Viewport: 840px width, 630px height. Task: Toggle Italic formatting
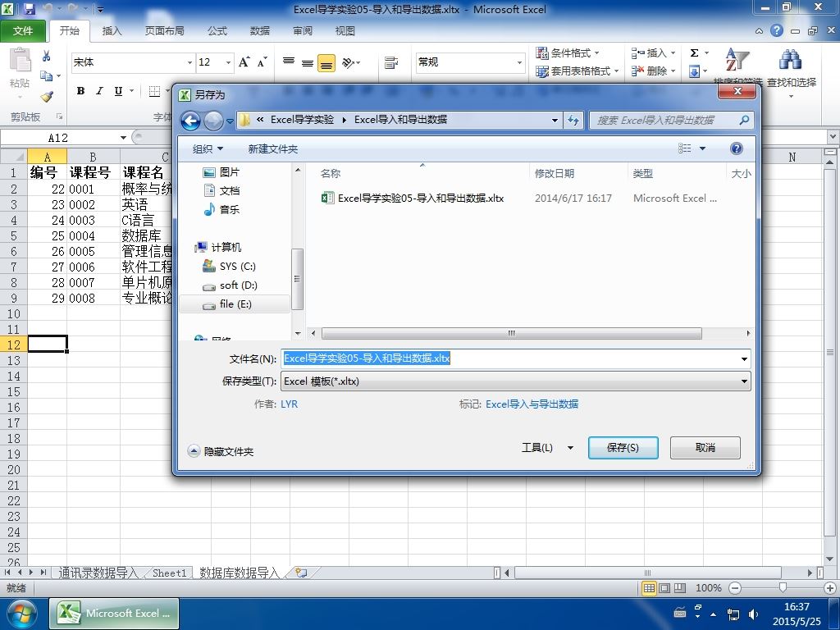click(x=99, y=91)
